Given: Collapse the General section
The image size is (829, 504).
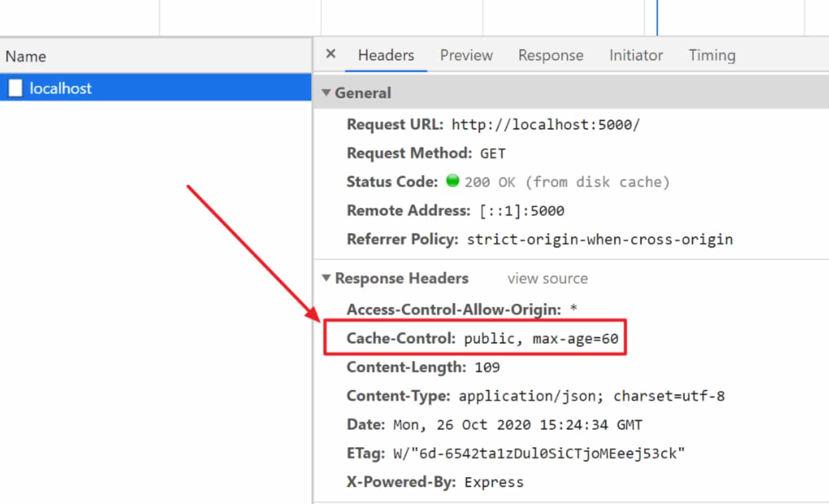Looking at the screenshot, I should click(327, 92).
